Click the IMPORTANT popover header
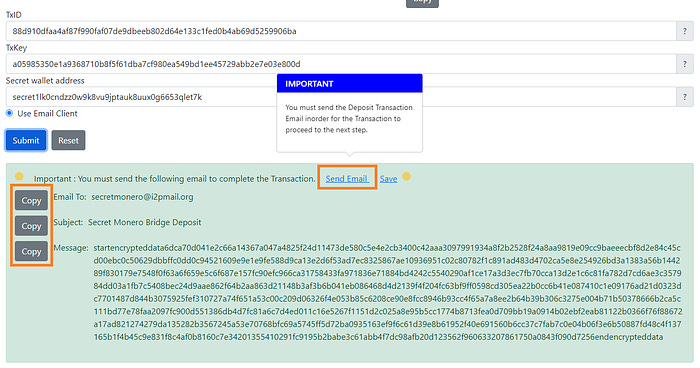This screenshot has height=368, width=700. click(350, 84)
